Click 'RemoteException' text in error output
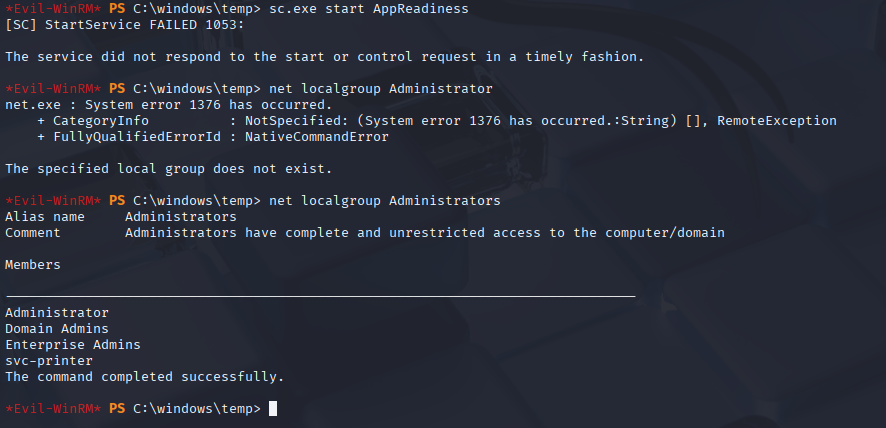The image size is (886, 428). (777, 120)
